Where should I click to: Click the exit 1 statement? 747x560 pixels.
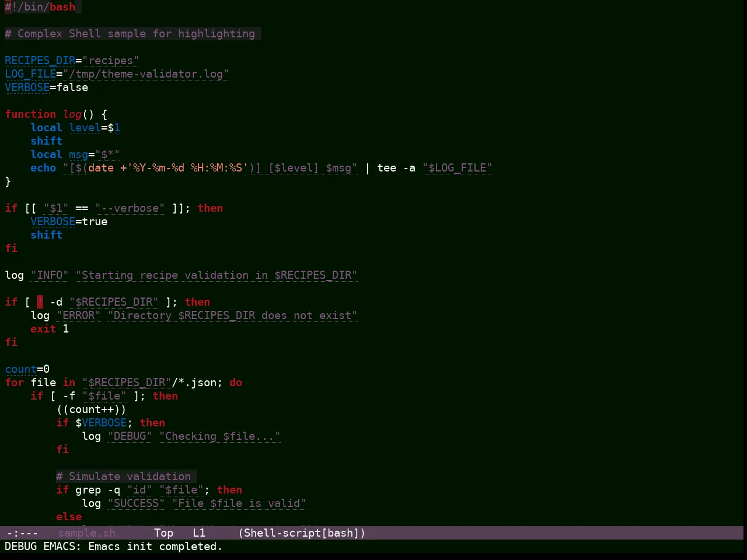[50, 329]
